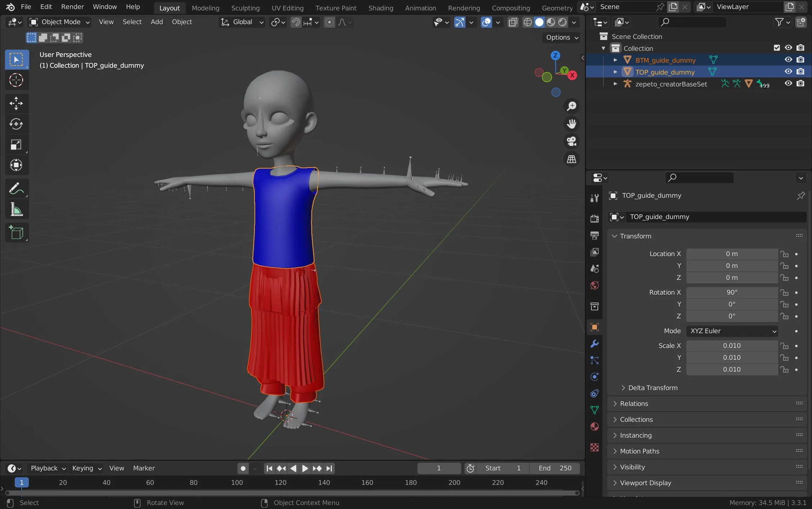Click the current frame marker 1
Image resolution: width=812 pixels, height=509 pixels.
22,483
